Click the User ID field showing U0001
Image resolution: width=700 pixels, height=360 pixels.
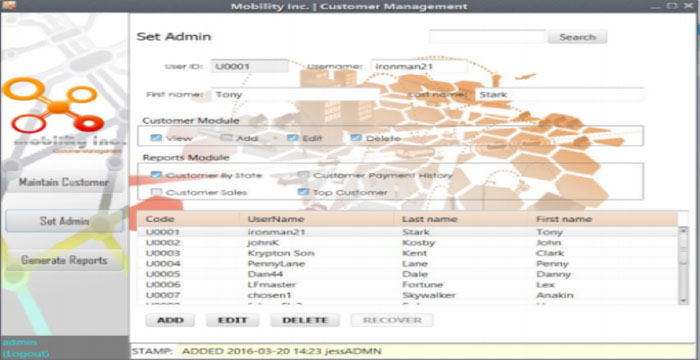[x=250, y=67]
